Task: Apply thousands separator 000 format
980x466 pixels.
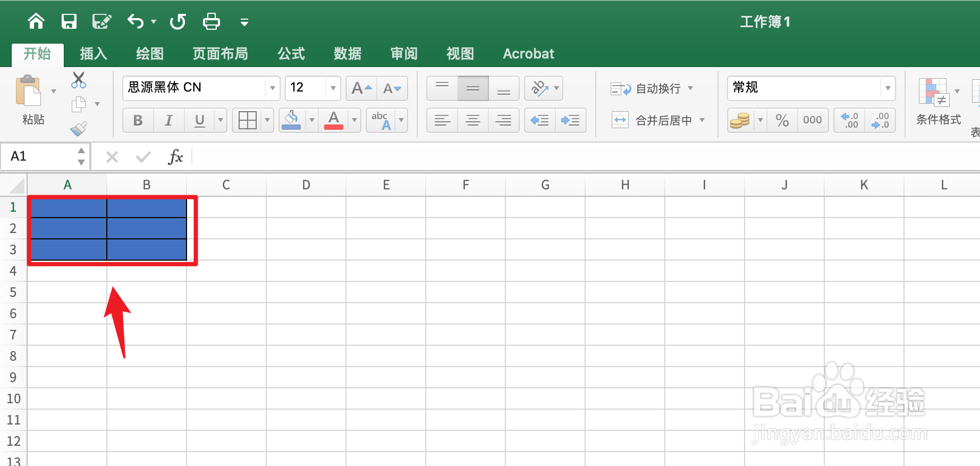Action: pyautogui.click(x=813, y=120)
